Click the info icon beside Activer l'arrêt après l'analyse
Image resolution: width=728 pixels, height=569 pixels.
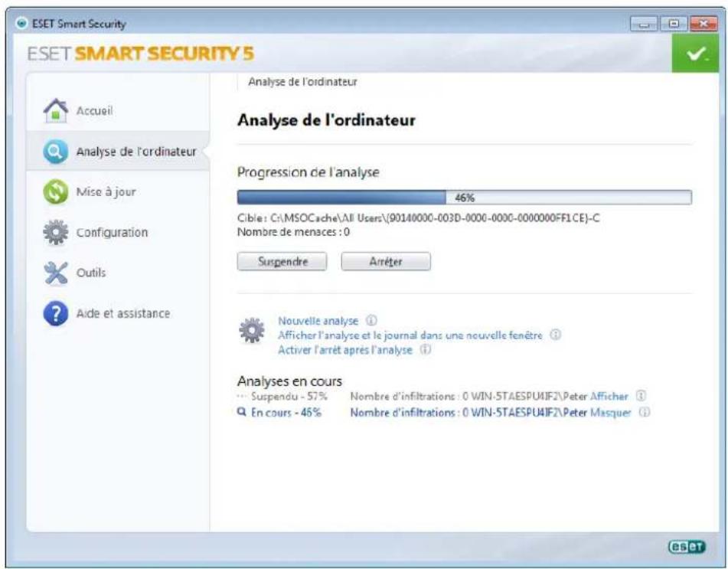point(426,349)
